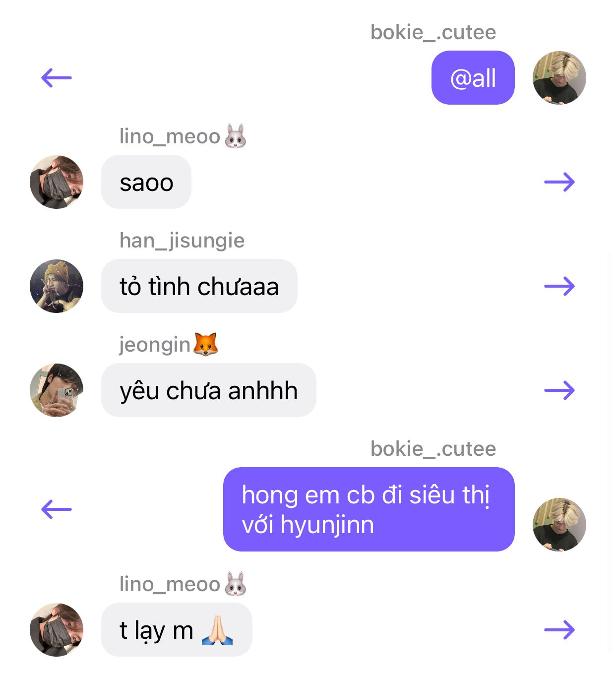
Task: Click the right arrow beside tỏ tình chưaaa
Action: pyautogui.click(x=559, y=286)
